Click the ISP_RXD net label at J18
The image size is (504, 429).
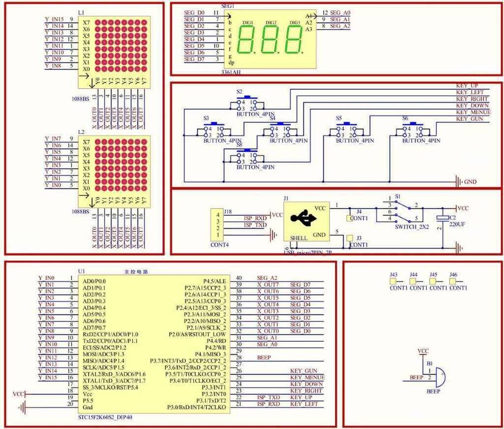255,218
